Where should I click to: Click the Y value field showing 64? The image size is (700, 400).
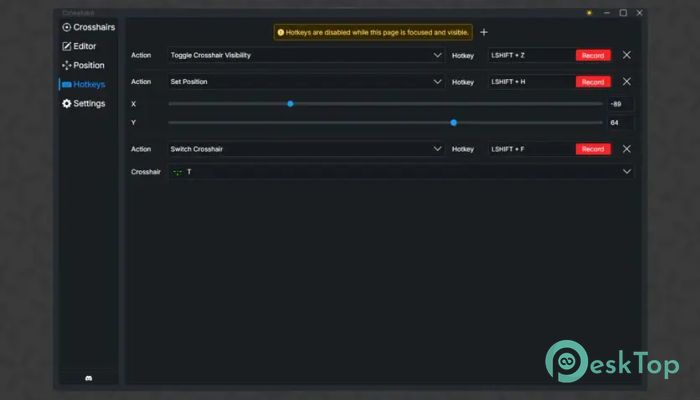click(x=621, y=123)
